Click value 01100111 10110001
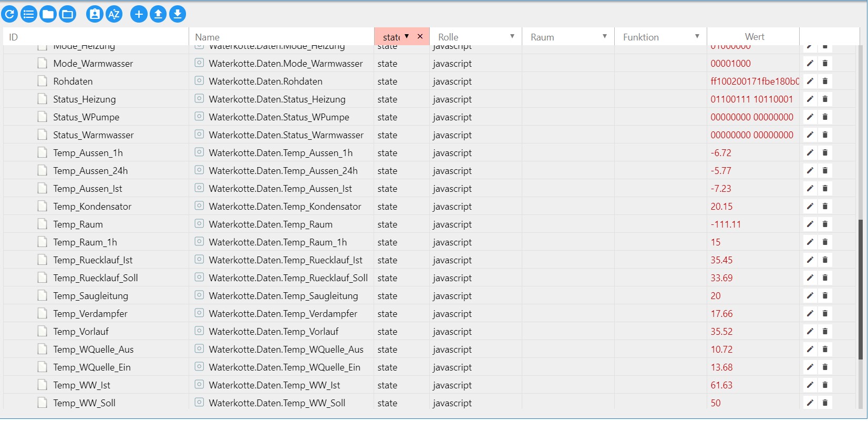Image resolution: width=868 pixels, height=421 pixels. (752, 99)
